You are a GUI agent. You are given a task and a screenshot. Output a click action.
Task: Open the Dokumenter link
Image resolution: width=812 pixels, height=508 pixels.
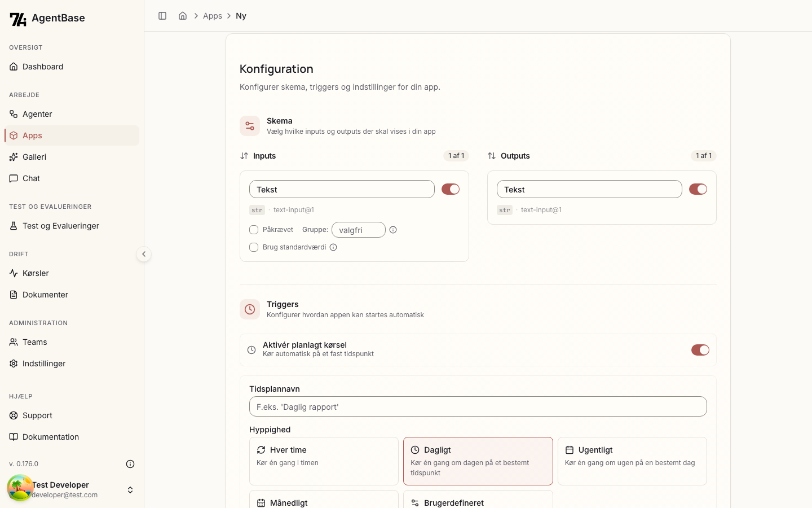click(72, 295)
